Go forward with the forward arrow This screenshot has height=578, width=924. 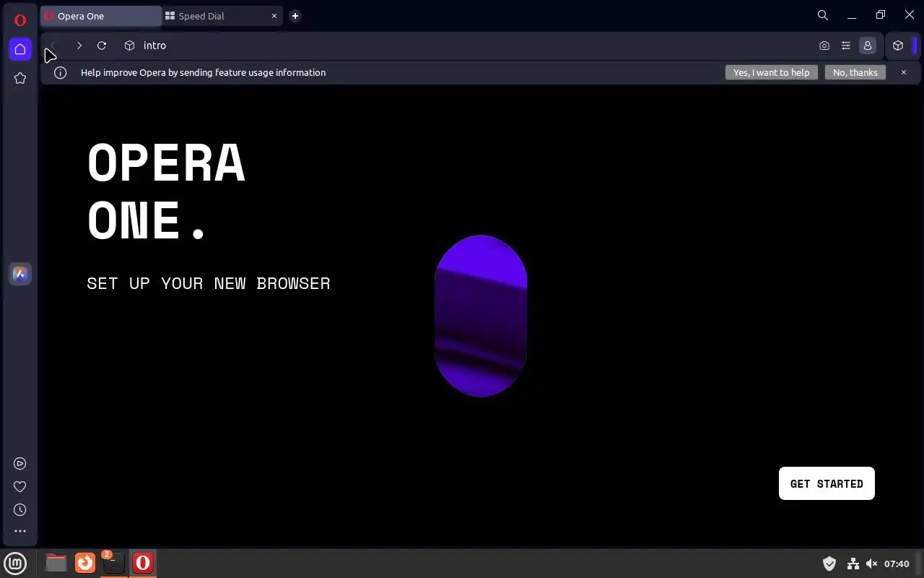click(x=79, y=46)
